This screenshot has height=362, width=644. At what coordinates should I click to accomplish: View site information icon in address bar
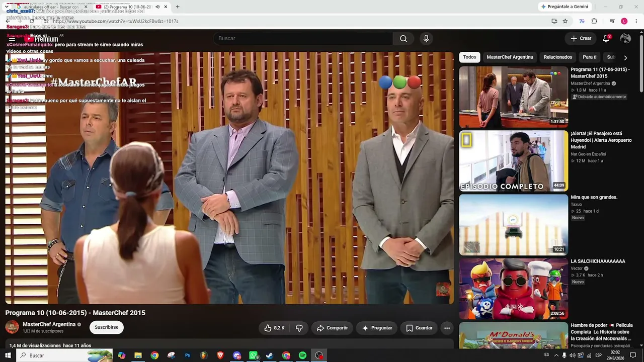(x=46, y=21)
